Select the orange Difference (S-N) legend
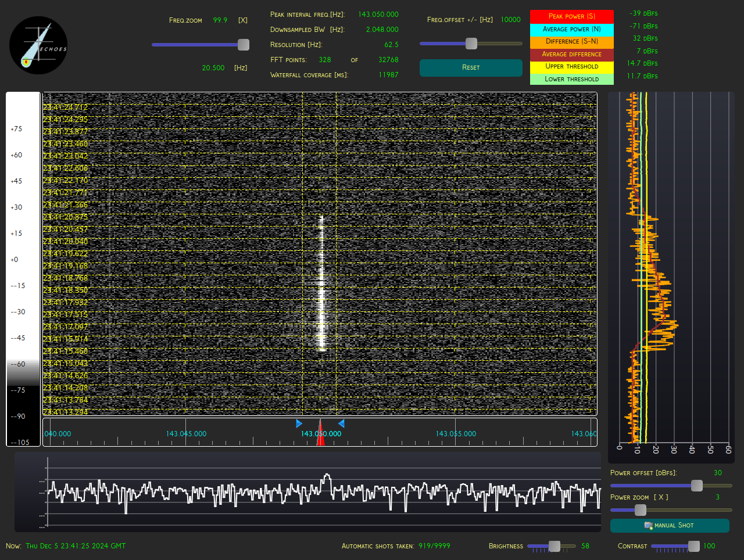The image size is (744, 560). [x=572, y=42]
